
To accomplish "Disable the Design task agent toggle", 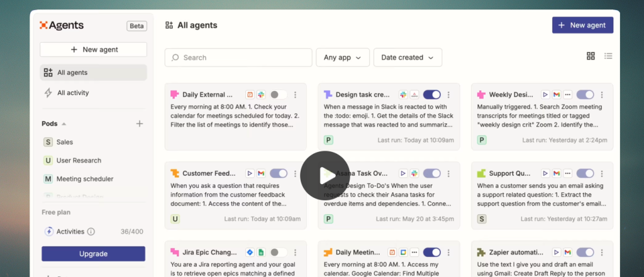I will point(431,95).
